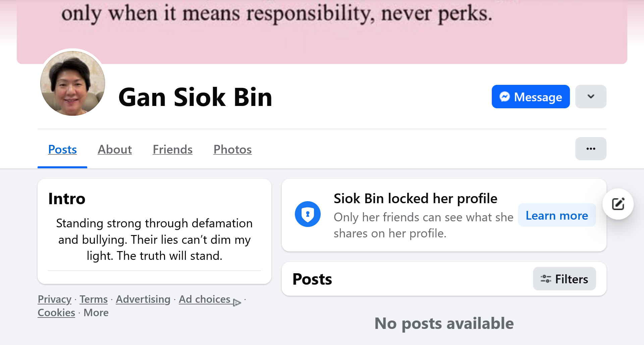Expand the chevron dropdown beside Message
Screen dimensions: 644x345
pyautogui.click(x=591, y=97)
